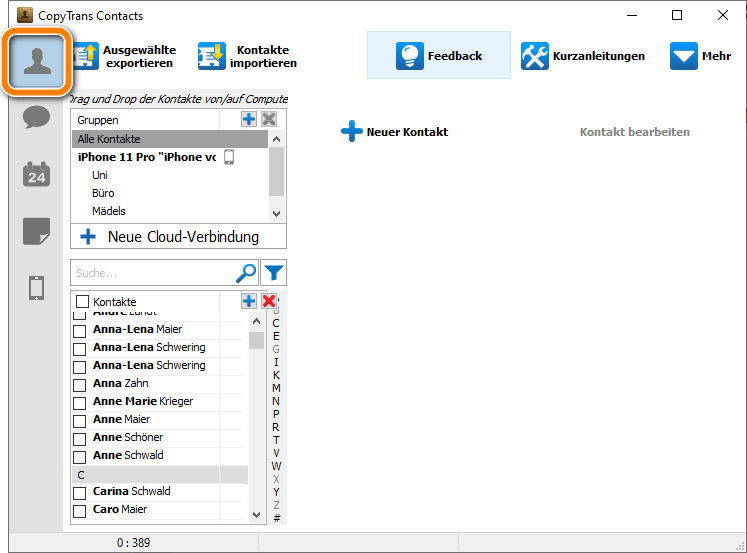The width and height of the screenshot is (747, 553).
Task: Jump to letter W in index
Action: tap(276, 466)
